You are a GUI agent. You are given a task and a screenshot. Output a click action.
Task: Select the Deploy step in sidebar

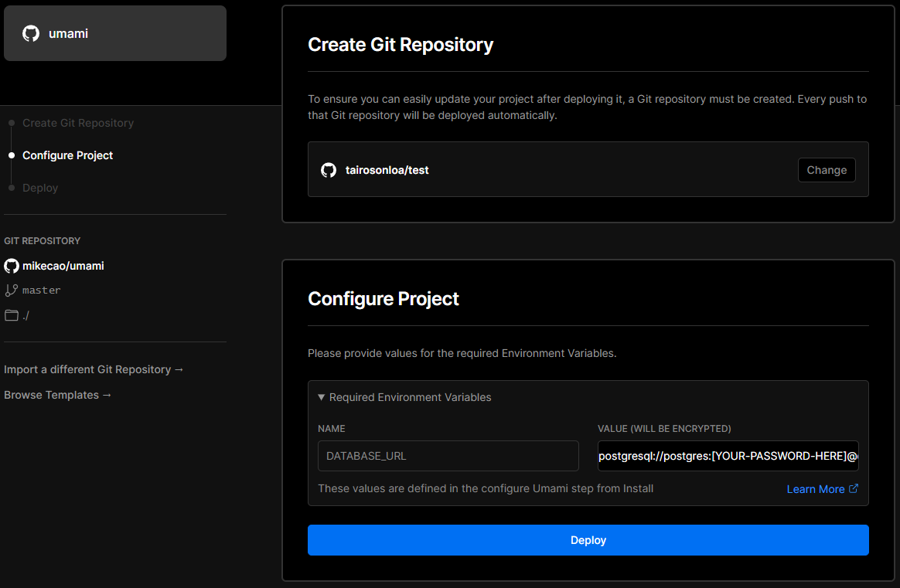(x=40, y=188)
